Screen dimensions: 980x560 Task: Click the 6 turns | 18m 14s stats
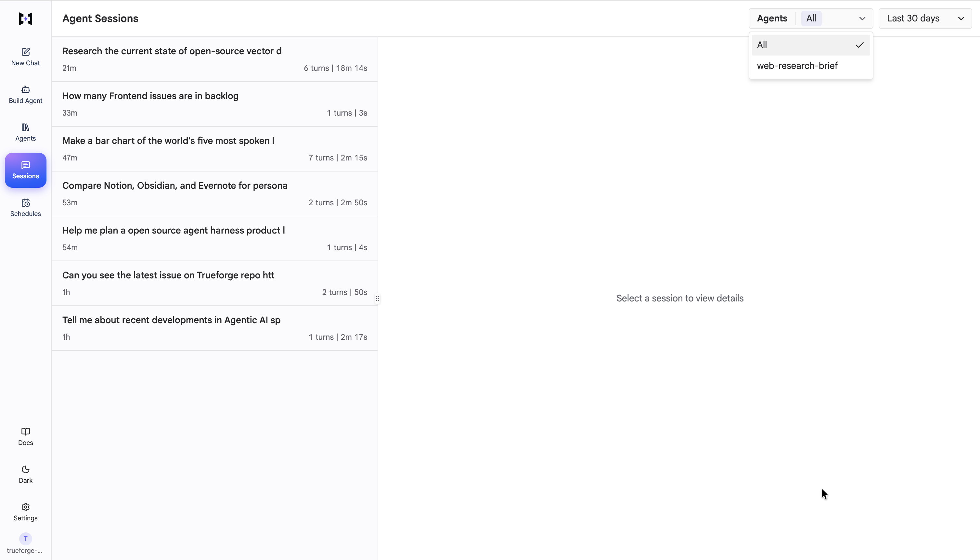pos(335,68)
